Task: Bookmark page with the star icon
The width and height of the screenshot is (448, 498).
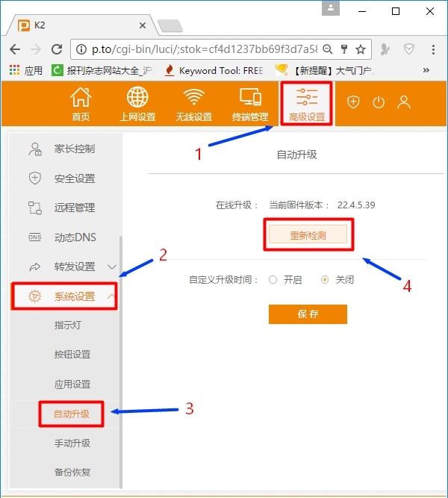Action: [x=361, y=49]
